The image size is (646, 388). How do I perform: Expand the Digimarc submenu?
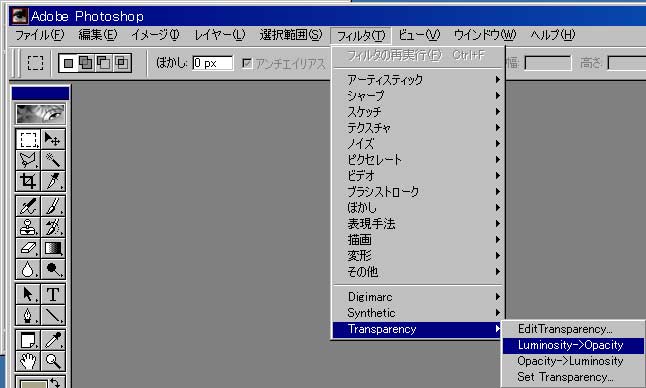[x=418, y=297]
